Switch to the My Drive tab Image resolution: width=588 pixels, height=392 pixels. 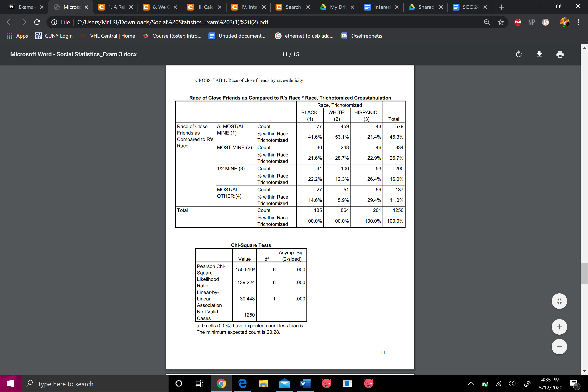(337, 7)
